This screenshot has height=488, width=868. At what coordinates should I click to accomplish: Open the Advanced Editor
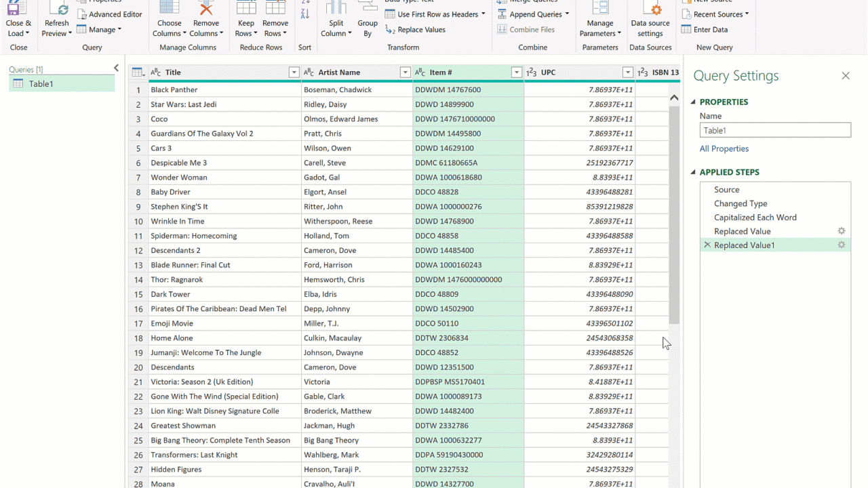pos(109,14)
